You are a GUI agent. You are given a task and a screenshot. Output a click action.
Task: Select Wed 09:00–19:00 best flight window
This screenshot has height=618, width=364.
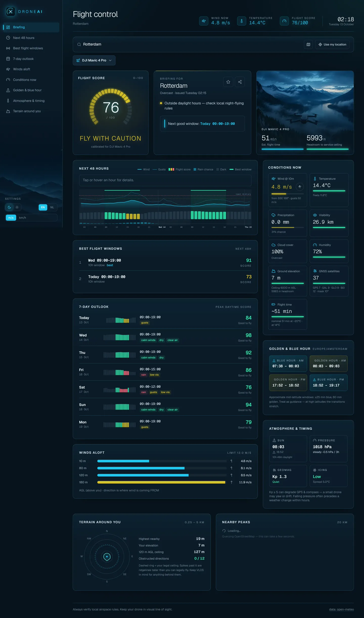pyautogui.click(x=165, y=262)
